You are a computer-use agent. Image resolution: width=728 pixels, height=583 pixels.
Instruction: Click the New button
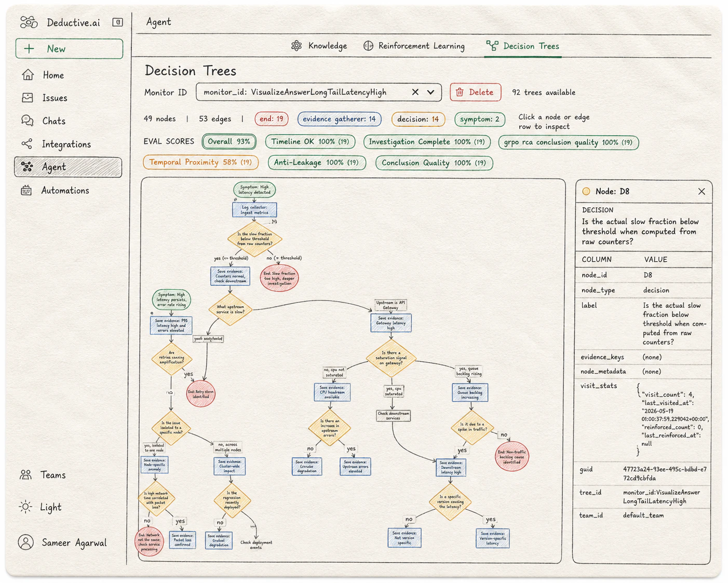(x=69, y=48)
